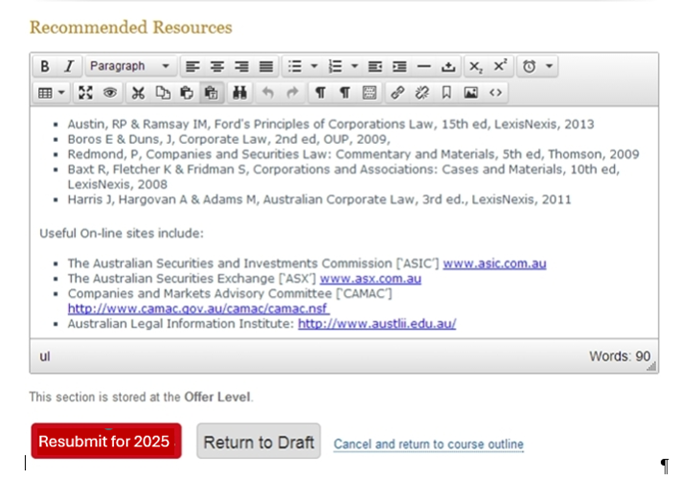Insert a horizontal line
Image resolution: width=680 pixels, height=480 pixels.
point(424,66)
